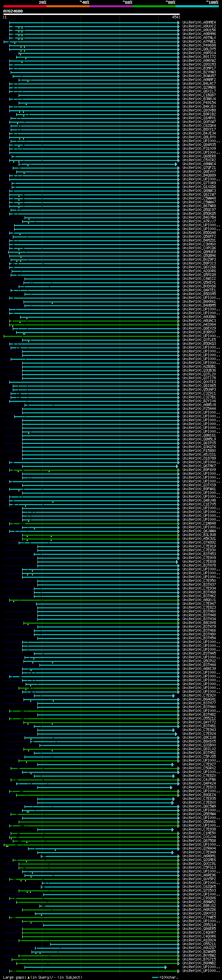Select hit label UniRef100_Q93VB8
This screenshot has width=222, height=980.
pos(199,110)
